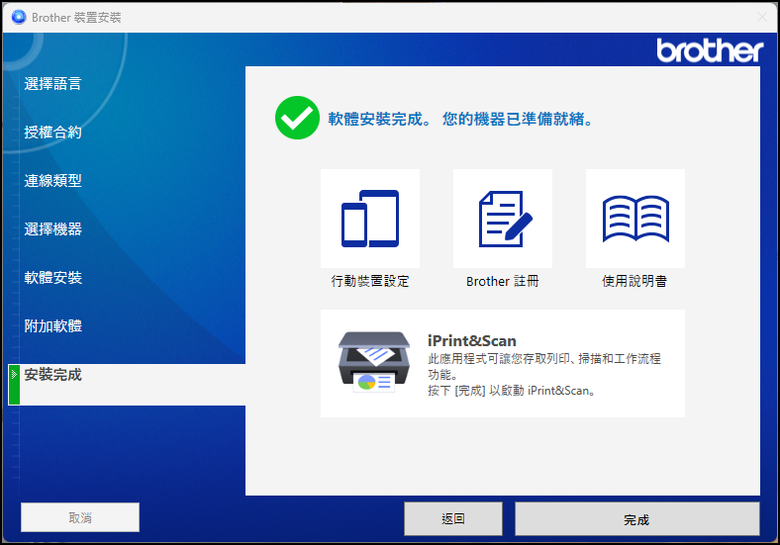This screenshot has height=545, width=780.
Task: Select the 選擇語言 step in sidebar
Action: point(53,84)
